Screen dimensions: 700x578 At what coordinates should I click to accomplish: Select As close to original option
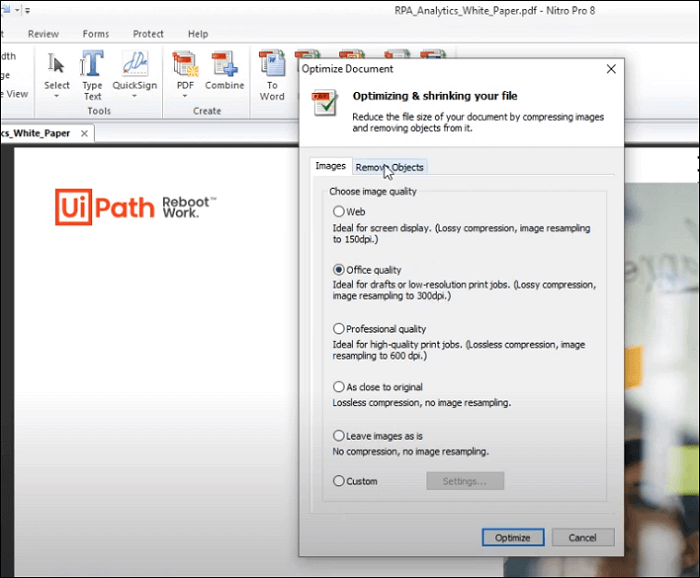coord(339,387)
